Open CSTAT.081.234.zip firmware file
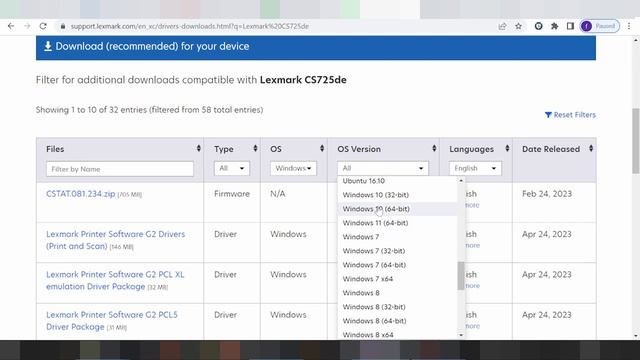Screen dimensions: 640x360 (x=80, y=194)
